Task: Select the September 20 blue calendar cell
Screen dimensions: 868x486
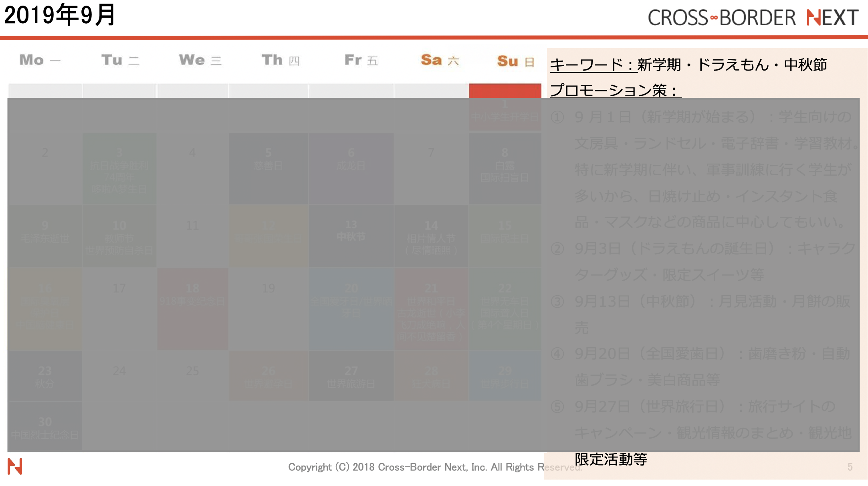Action: pyautogui.click(x=351, y=309)
